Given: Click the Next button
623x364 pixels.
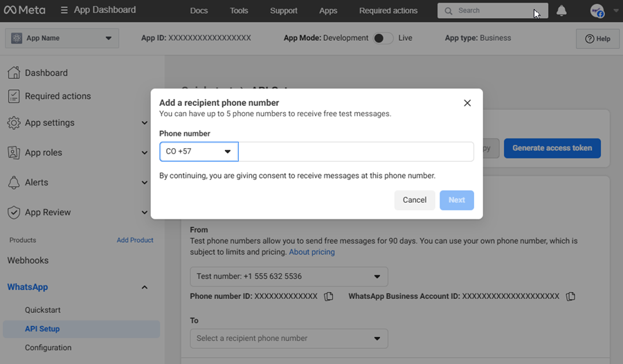Looking at the screenshot, I should pos(457,200).
